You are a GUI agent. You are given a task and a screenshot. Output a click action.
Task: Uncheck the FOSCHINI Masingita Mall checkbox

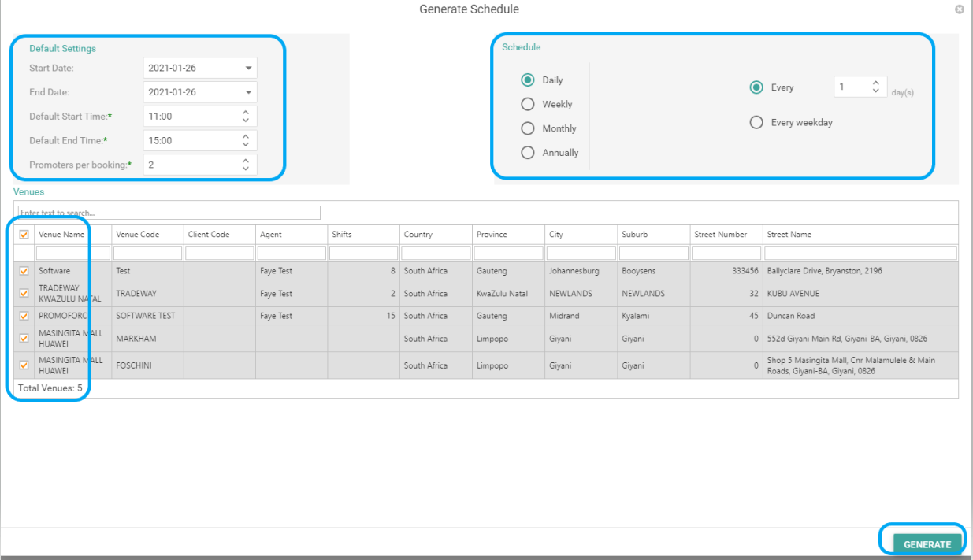point(24,365)
